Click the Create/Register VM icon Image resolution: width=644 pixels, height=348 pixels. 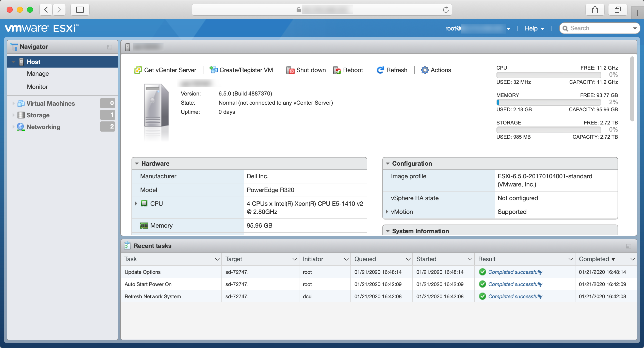click(213, 70)
